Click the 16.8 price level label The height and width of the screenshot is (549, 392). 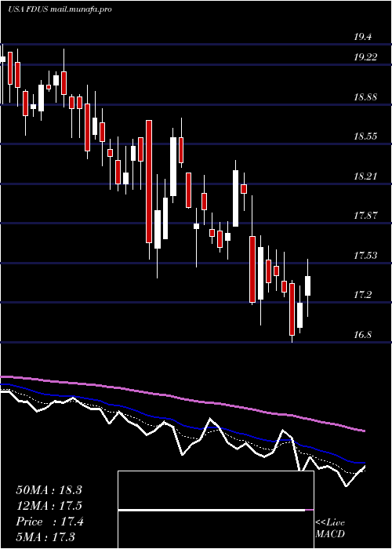(362, 334)
